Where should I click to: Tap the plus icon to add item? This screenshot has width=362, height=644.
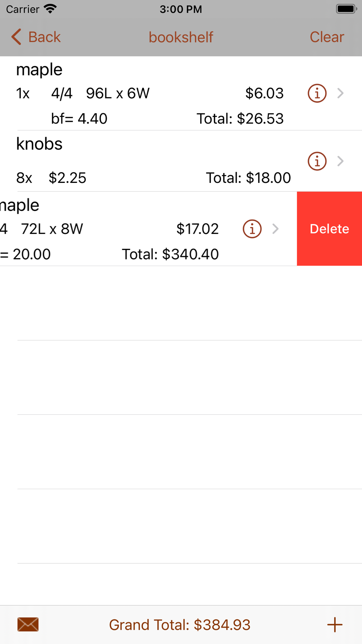[334, 624]
